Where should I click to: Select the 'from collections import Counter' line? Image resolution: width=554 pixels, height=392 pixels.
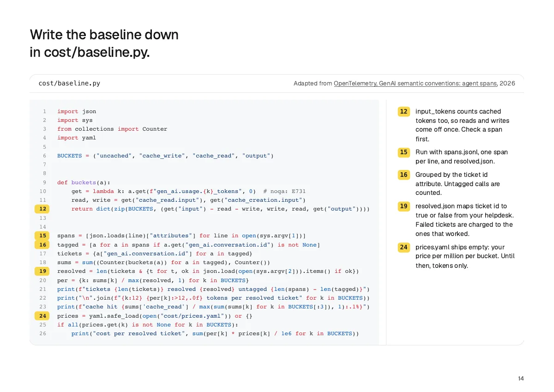pyautogui.click(x=112, y=129)
